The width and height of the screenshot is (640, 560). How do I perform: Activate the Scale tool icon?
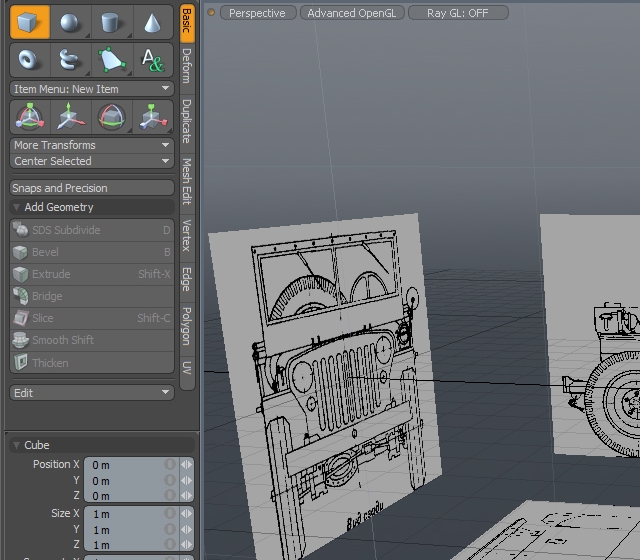(x=153, y=117)
